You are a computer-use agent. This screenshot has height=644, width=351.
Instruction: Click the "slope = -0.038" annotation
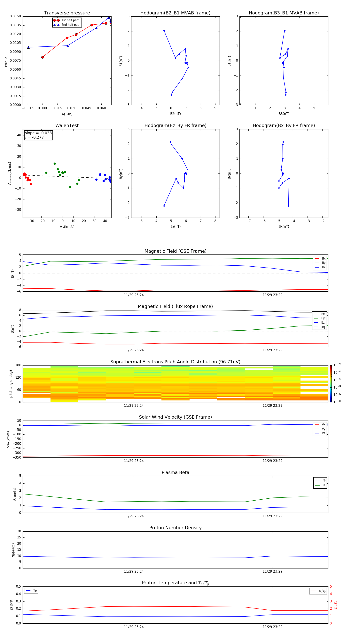click(x=38, y=133)
